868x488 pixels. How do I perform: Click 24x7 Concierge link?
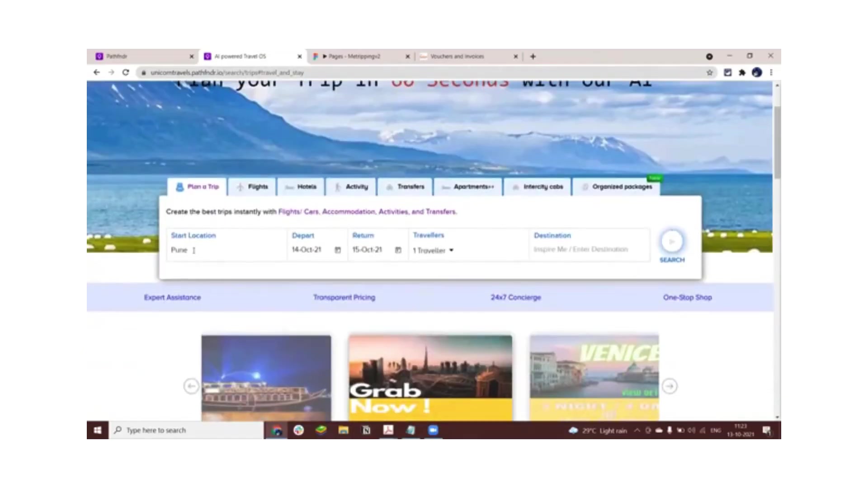coord(516,297)
